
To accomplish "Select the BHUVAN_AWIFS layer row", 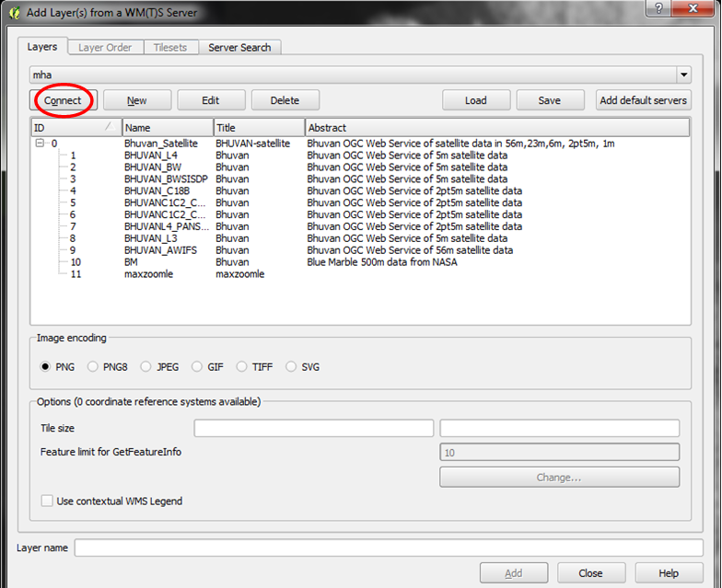I will point(360,250).
